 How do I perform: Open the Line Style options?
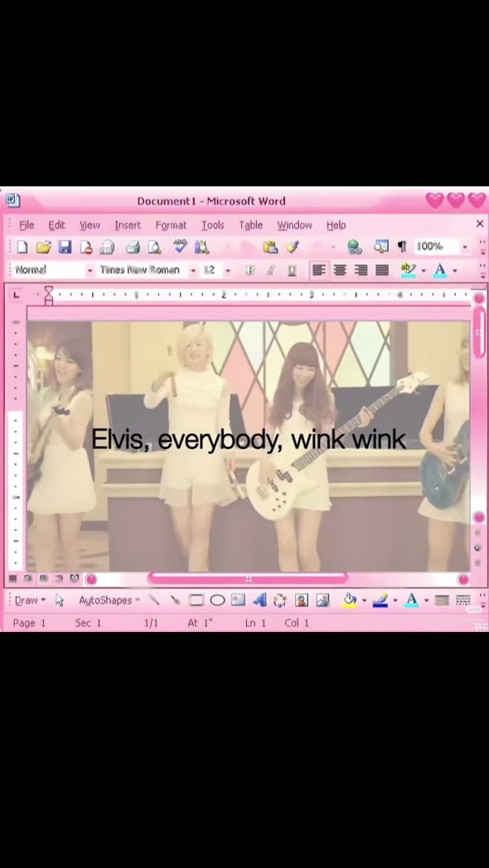442,600
